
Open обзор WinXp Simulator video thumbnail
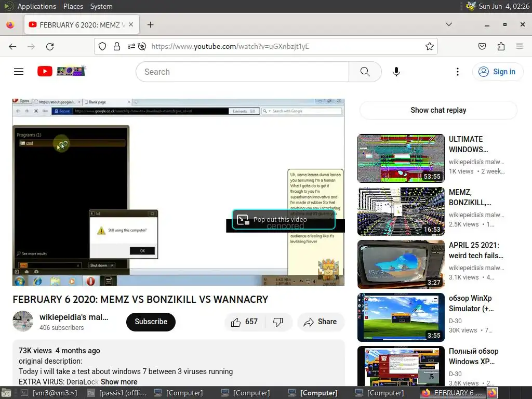pyautogui.click(x=401, y=317)
